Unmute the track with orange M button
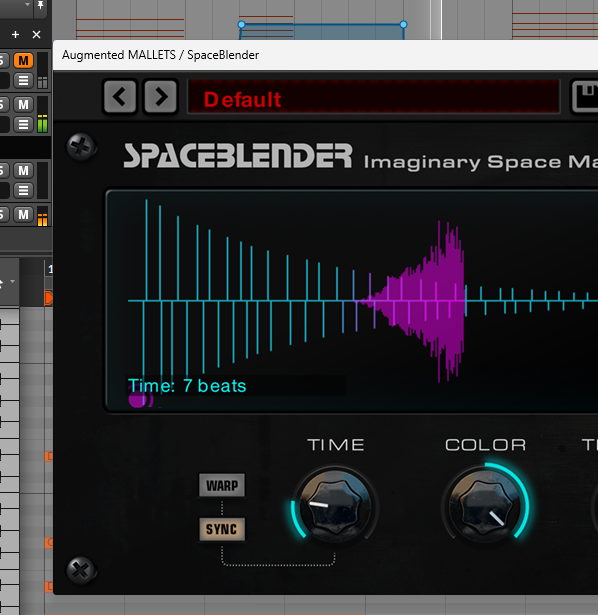 (24, 60)
